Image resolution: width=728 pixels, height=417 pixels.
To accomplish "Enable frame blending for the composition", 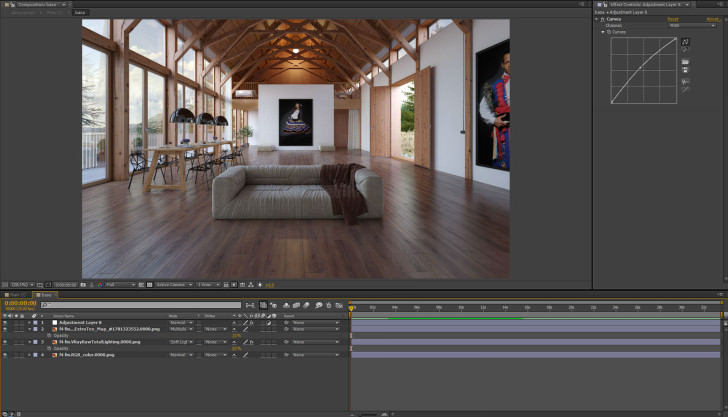I will coord(296,305).
